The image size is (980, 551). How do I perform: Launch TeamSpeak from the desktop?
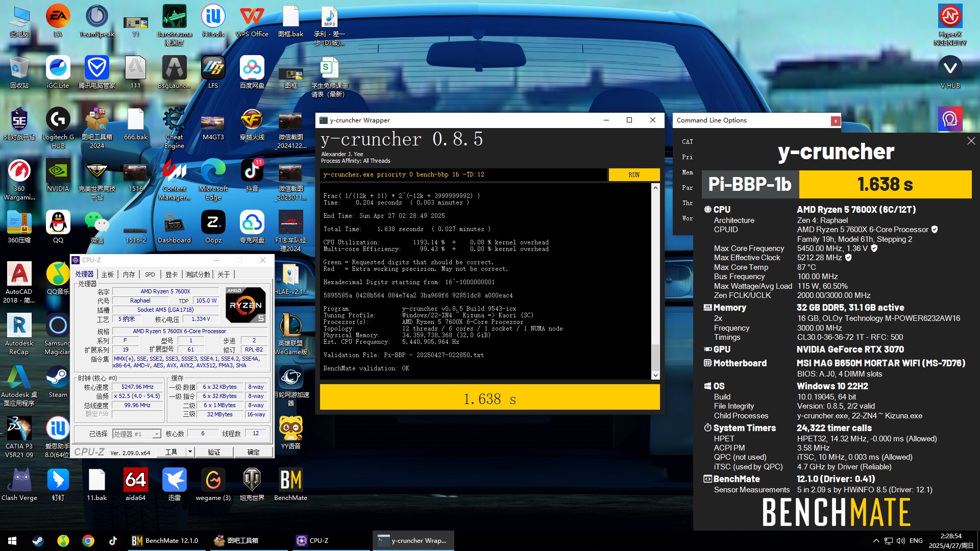(97, 21)
